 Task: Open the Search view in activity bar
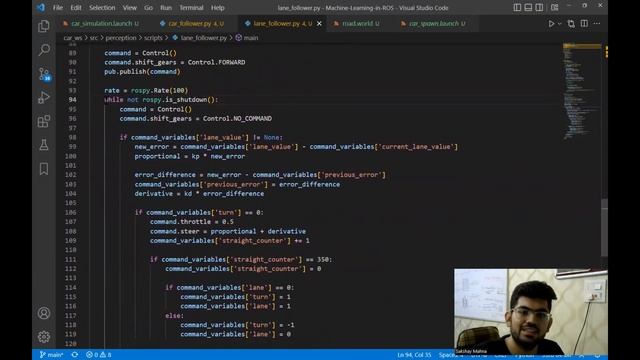pyautogui.click(x=44, y=50)
